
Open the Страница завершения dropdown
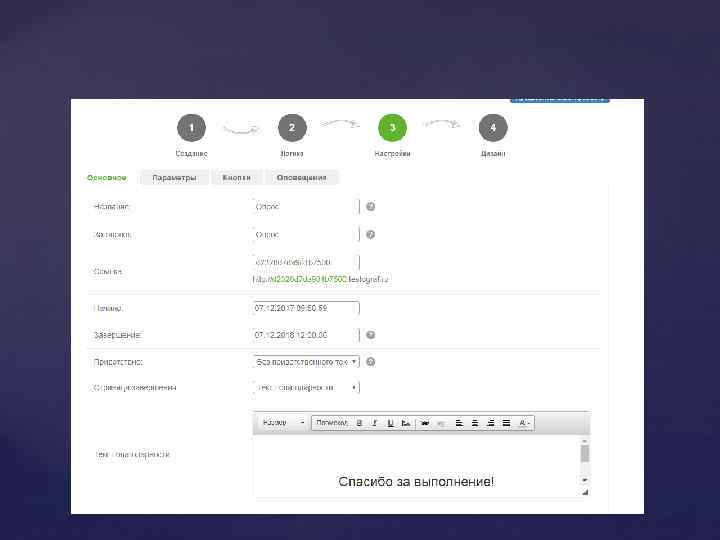point(306,388)
